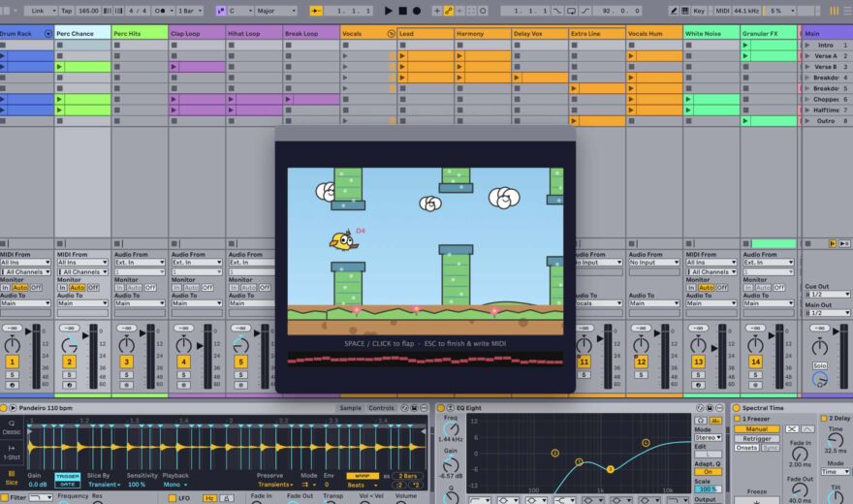Edit the 165.00 tempo field
This screenshot has height=504, width=853.
coord(88,11)
